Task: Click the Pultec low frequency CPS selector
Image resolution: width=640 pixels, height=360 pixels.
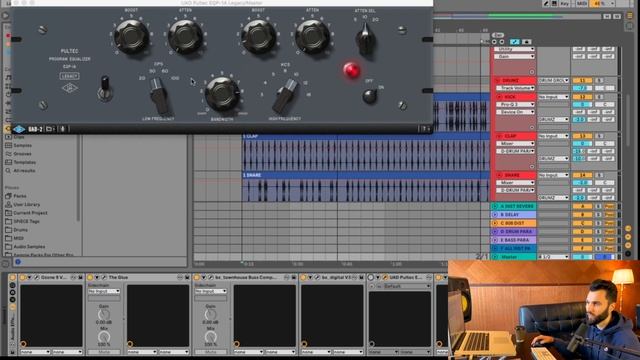Action: coord(159,96)
